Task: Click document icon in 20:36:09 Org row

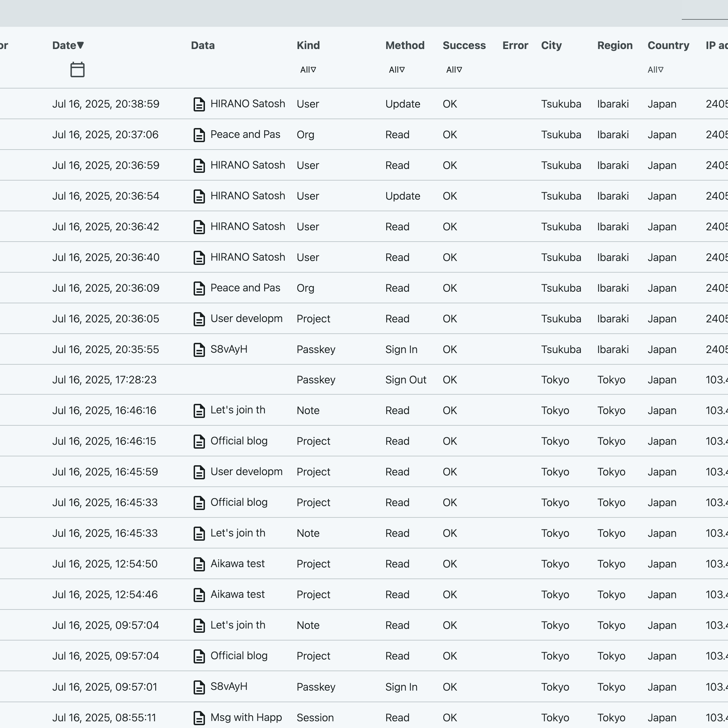Action: pyautogui.click(x=199, y=288)
